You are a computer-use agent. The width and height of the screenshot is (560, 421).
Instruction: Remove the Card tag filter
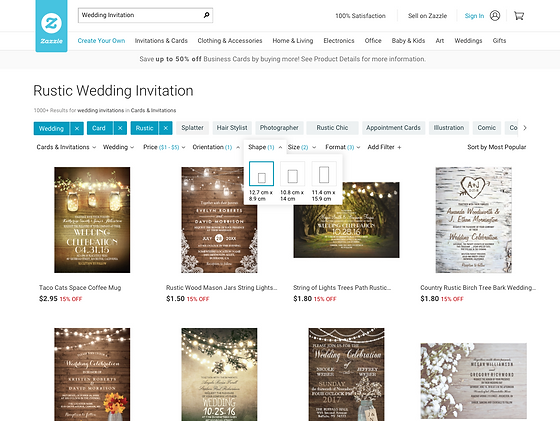[120, 128]
